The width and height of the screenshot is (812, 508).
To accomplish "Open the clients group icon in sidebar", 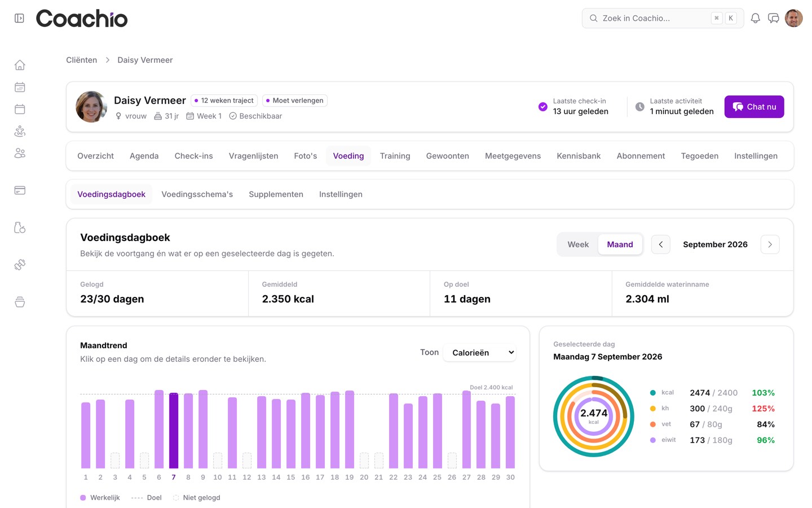I will 20,153.
